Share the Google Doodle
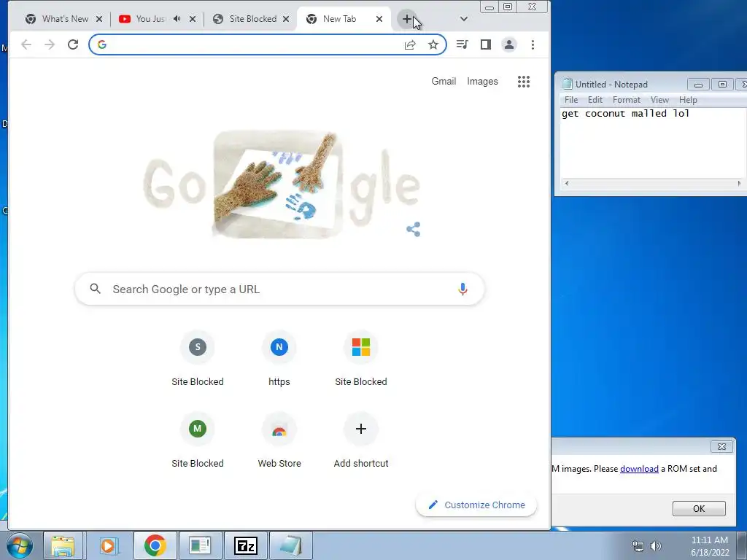This screenshot has height=560, width=747. coord(413,229)
